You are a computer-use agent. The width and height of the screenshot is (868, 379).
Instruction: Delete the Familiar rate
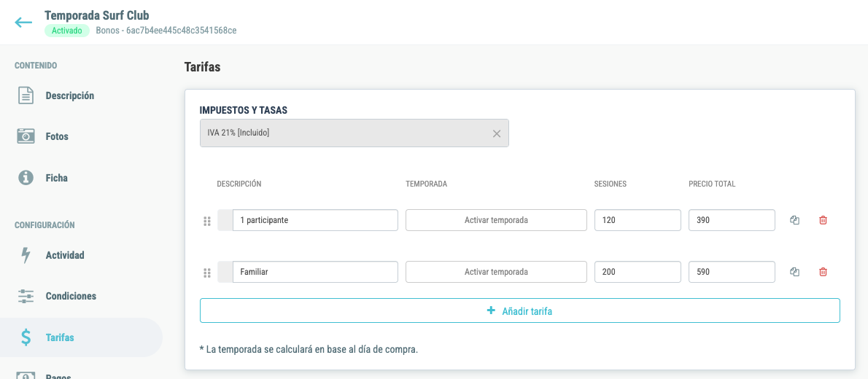(x=824, y=272)
